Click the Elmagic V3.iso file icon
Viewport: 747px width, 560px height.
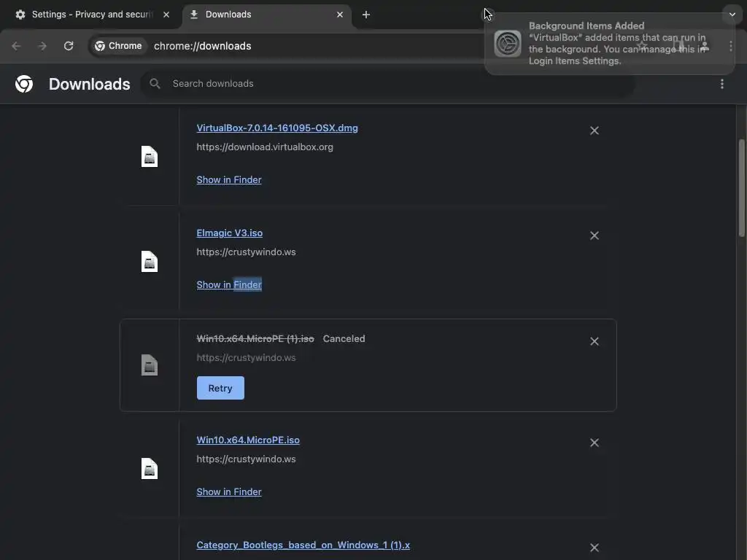pos(150,262)
